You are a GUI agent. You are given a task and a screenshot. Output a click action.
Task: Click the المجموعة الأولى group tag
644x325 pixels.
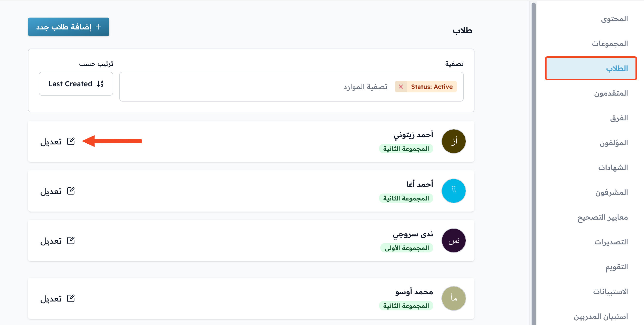point(407,248)
